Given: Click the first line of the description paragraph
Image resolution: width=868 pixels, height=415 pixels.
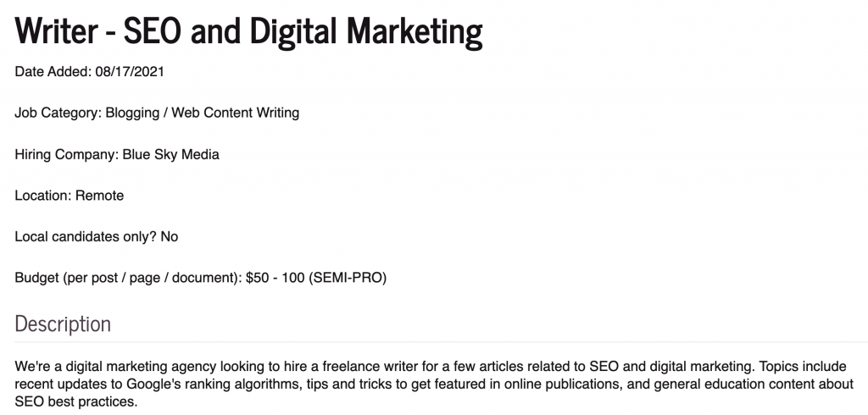Looking at the screenshot, I should click(431, 367).
